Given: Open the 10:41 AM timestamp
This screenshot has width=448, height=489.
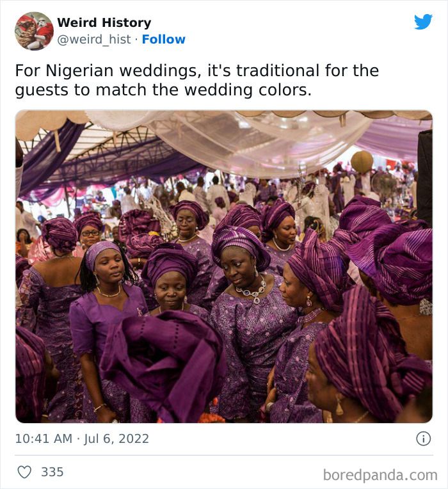Looking at the screenshot, I should (42, 438).
